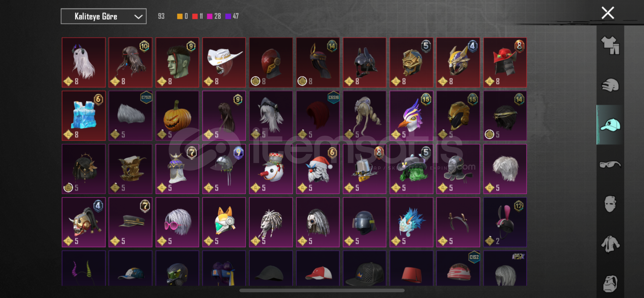This screenshot has width=644, height=298.
Task: Open the outfit sets category icon
Action: [x=610, y=46]
